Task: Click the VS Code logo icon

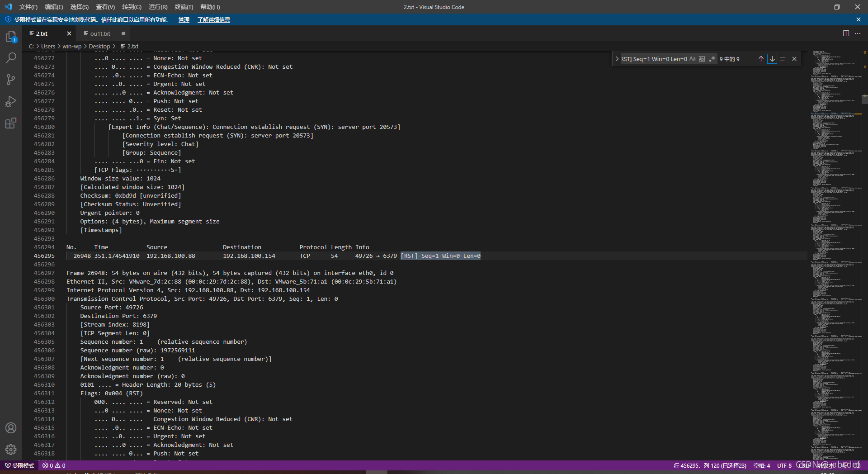Action: click(x=8, y=7)
